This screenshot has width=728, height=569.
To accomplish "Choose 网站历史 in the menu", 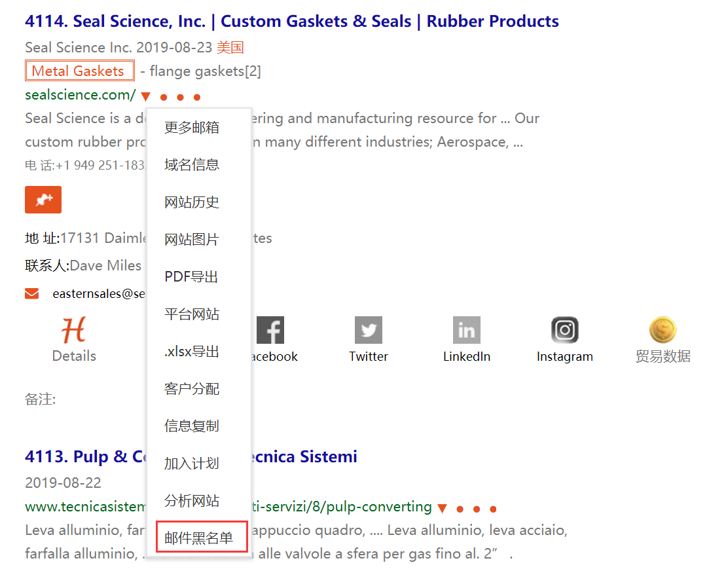I will coord(192,202).
